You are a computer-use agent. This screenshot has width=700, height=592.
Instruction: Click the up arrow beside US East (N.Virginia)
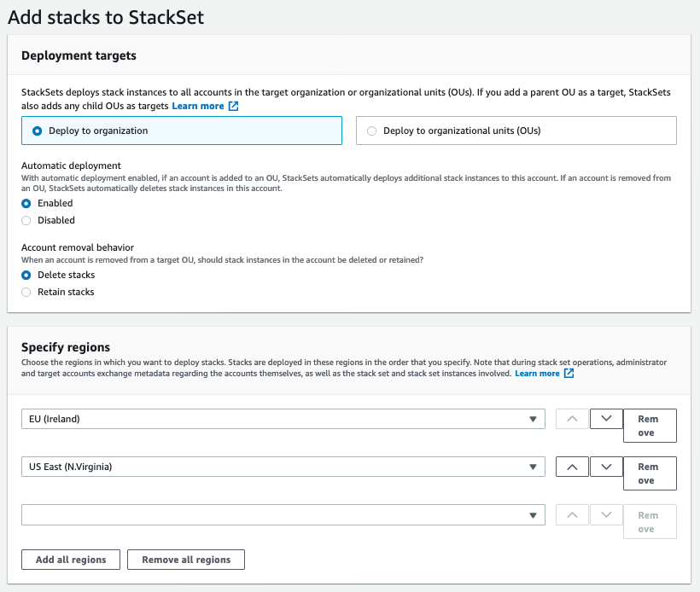(x=572, y=467)
